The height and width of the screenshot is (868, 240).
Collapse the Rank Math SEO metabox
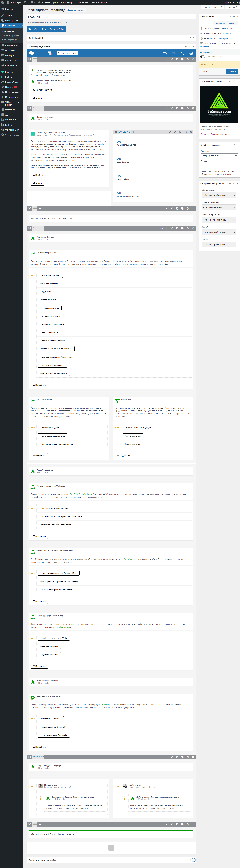point(194,38)
